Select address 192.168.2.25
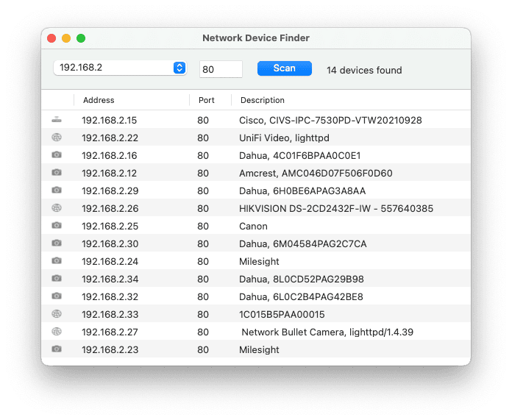The width and height of the screenshot is (512, 420). (x=110, y=227)
